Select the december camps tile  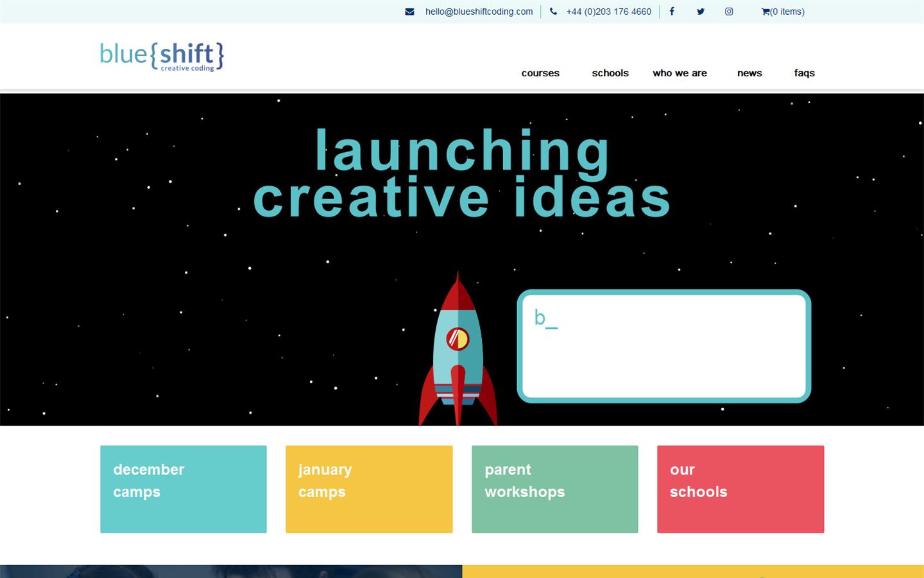(x=183, y=489)
